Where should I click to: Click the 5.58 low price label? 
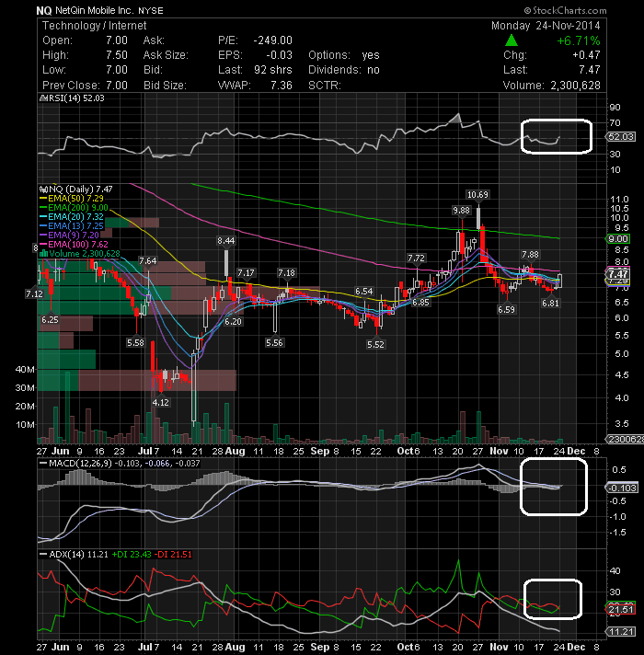coord(136,343)
